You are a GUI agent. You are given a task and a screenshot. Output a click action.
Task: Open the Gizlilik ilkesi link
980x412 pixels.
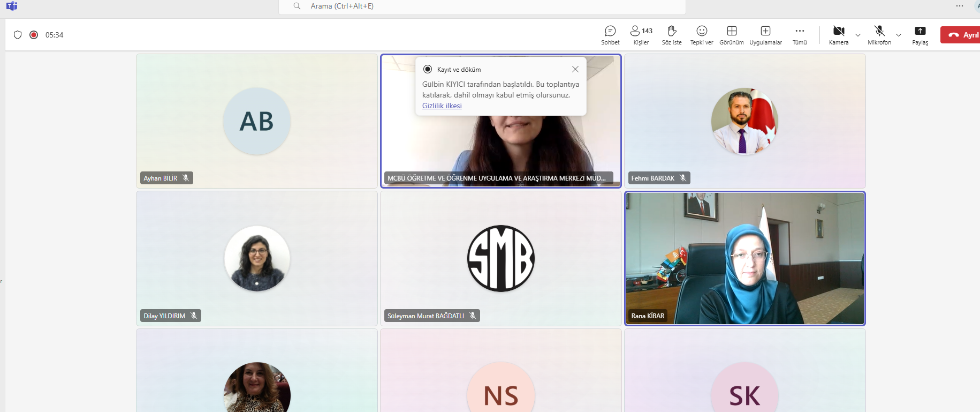[442, 106]
